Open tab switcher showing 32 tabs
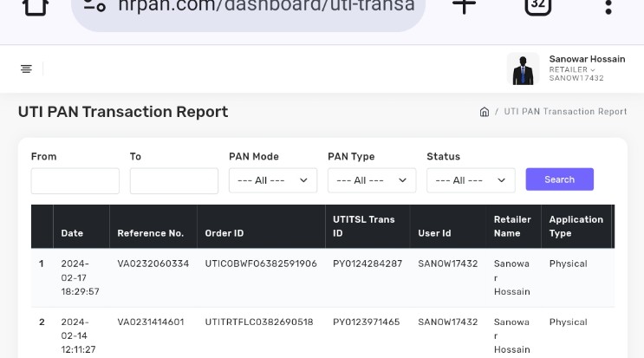Image resolution: width=644 pixels, height=358 pixels. (537, 7)
